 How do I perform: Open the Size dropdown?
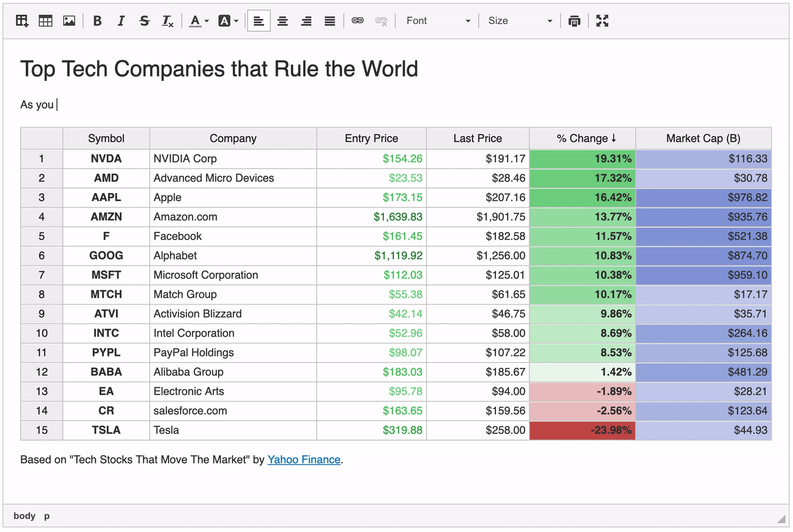click(x=520, y=21)
